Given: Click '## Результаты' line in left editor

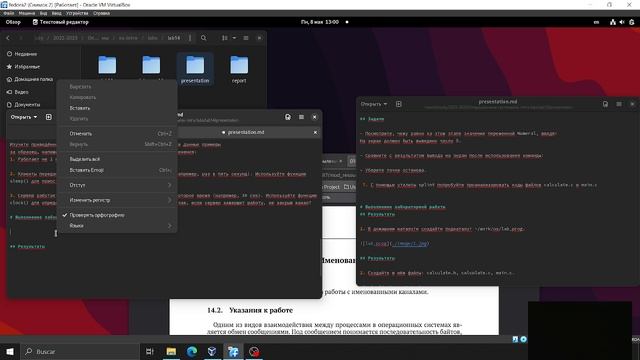Looking at the screenshot, I should [27, 247].
